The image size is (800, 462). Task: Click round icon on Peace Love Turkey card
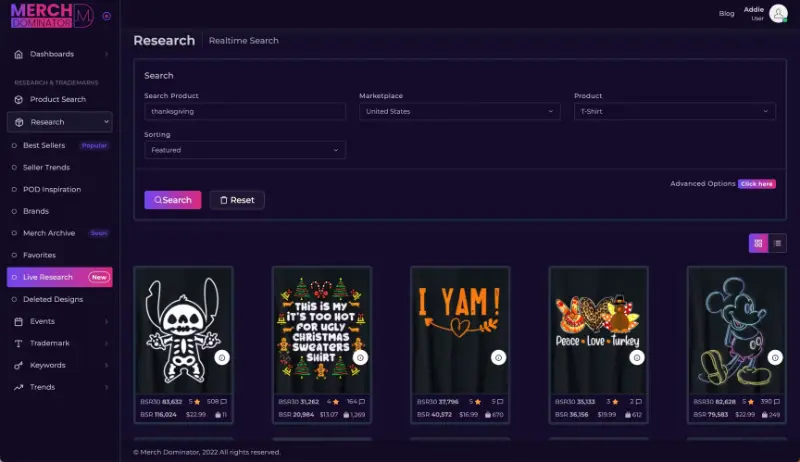pos(637,357)
